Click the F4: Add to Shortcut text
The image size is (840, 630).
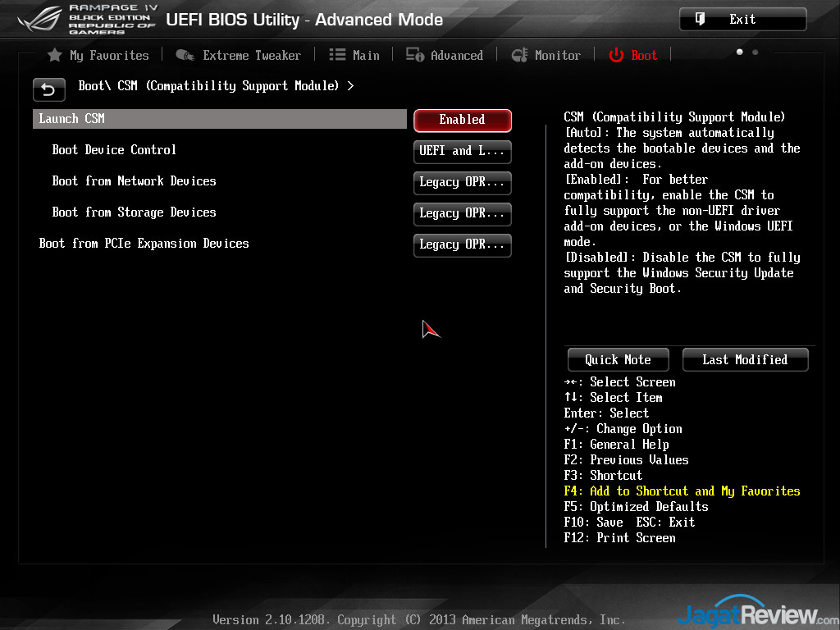(x=682, y=491)
